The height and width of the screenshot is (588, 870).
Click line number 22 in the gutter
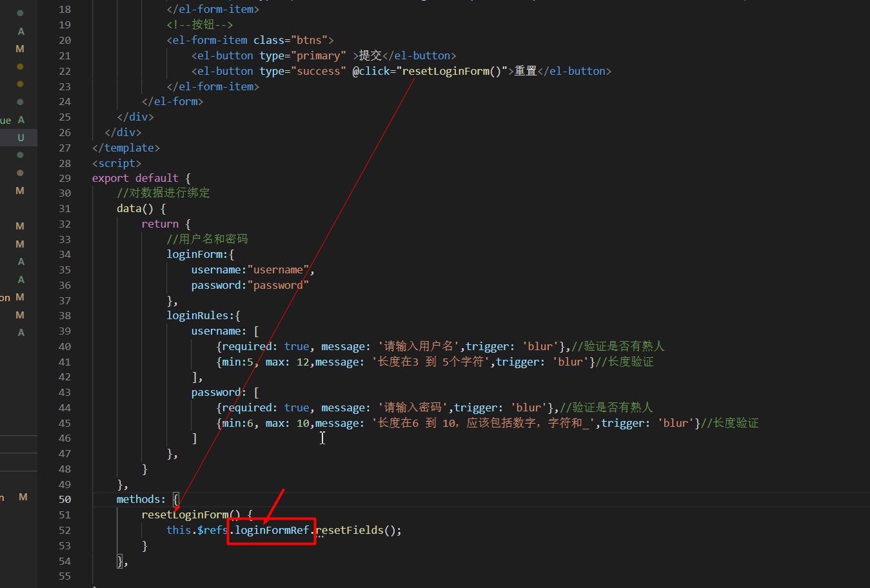(64, 71)
